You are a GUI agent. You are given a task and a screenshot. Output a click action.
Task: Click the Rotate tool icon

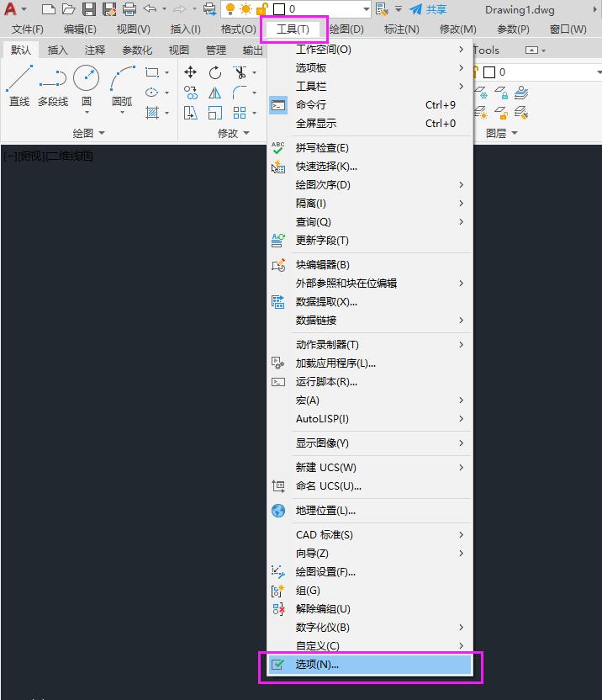(x=215, y=72)
